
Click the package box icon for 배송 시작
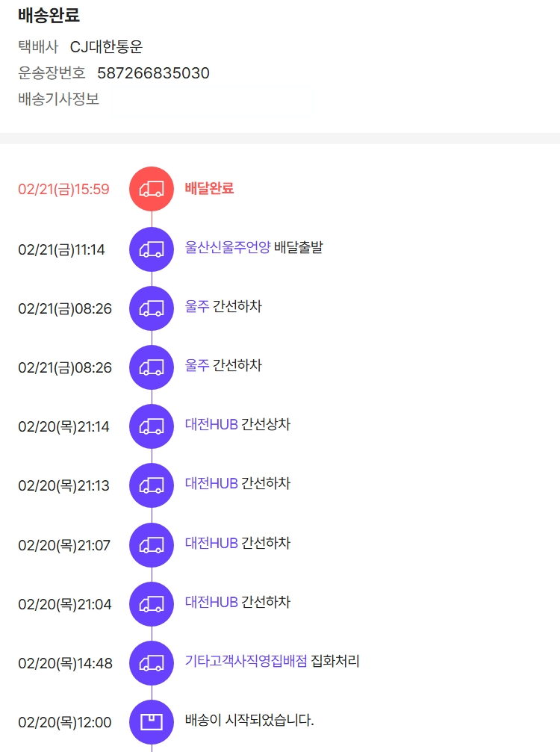[x=152, y=722]
